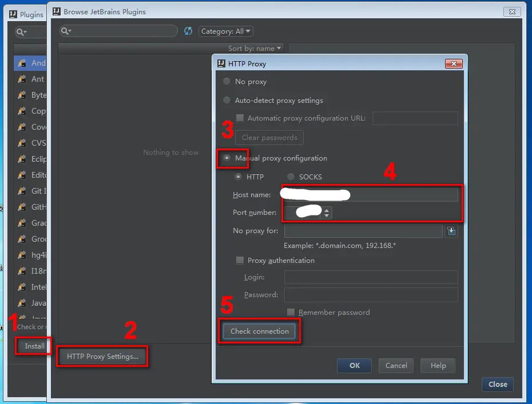The height and width of the screenshot is (404, 532).
Task: Click the Host name input field
Action: [x=371, y=194]
